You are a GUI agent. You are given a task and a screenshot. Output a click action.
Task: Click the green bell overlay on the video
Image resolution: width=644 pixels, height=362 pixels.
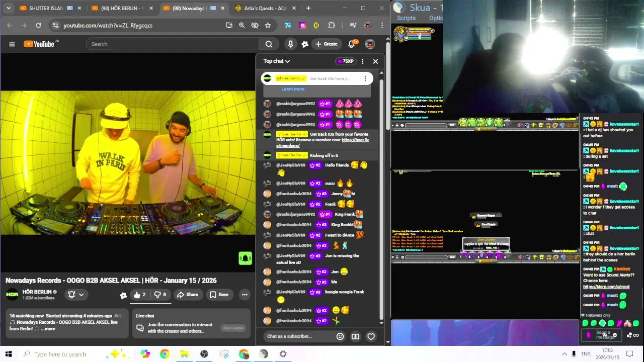click(245, 258)
